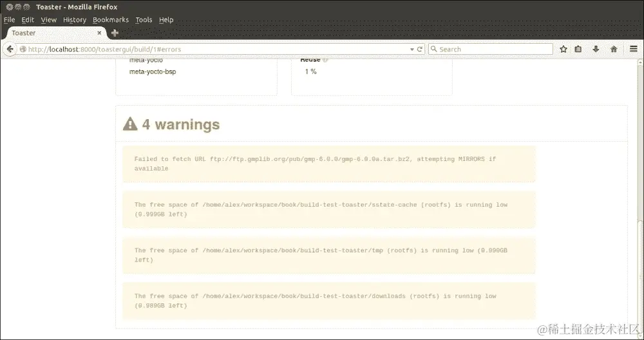The width and height of the screenshot is (644, 340).
Task: Open the Edit menu
Action: point(28,20)
